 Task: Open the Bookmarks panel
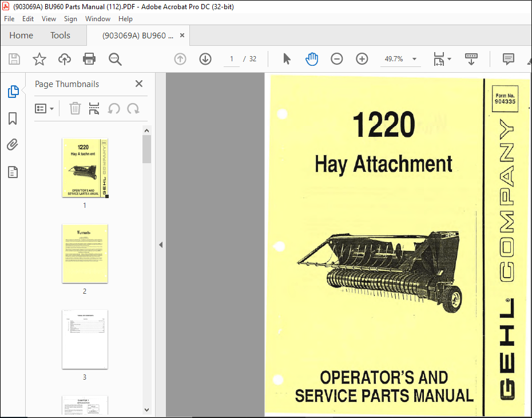click(x=13, y=118)
